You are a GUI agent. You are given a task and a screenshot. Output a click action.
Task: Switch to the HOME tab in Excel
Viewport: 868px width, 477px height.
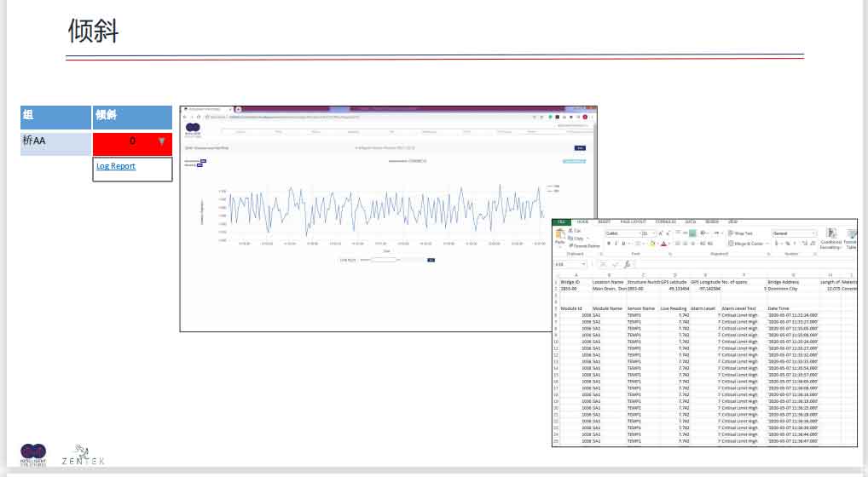pos(583,221)
